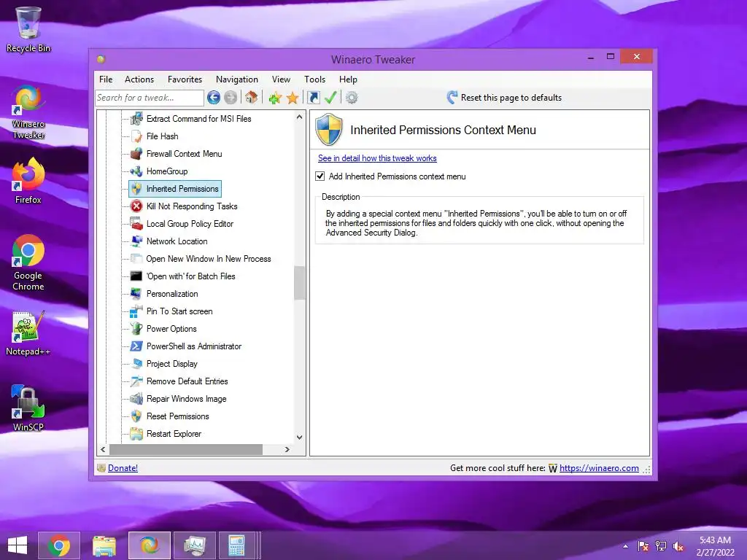Image resolution: width=747 pixels, height=560 pixels.
Task: Click Firewall Context Menu brick icon
Action: point(136,154)
